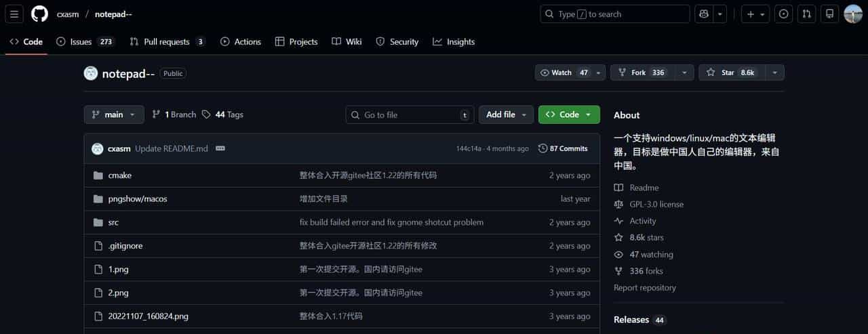Switch to the Projects tab
This screenshot has height=334, width=868.
pyautogui.click(x=296, y=42)
